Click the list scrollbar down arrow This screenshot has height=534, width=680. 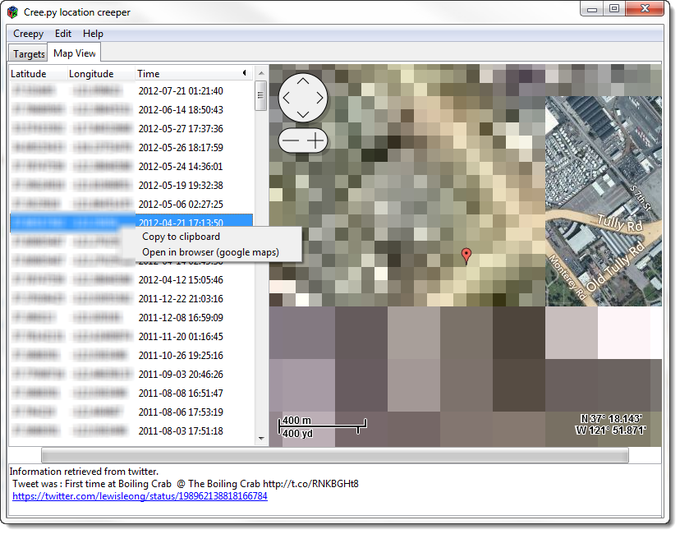tap(261, 439)
